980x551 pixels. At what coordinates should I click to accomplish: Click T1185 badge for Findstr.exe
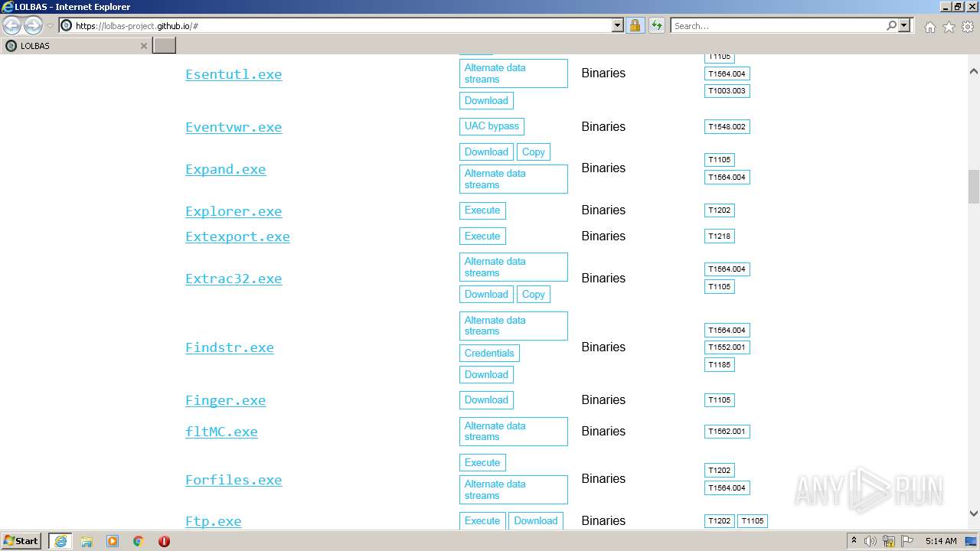[x=719, y=364]
